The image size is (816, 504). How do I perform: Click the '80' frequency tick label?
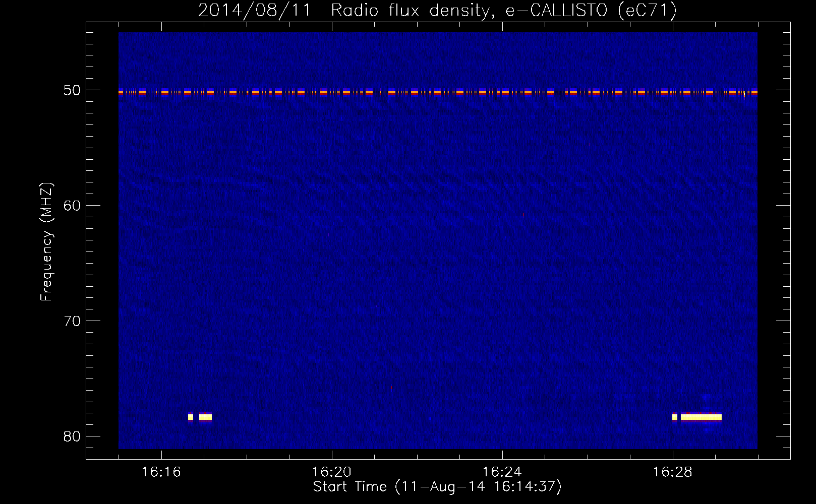(x=72, y=436)
